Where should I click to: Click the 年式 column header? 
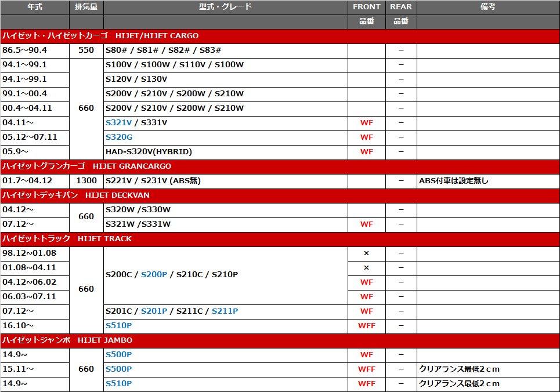point(35,7)
